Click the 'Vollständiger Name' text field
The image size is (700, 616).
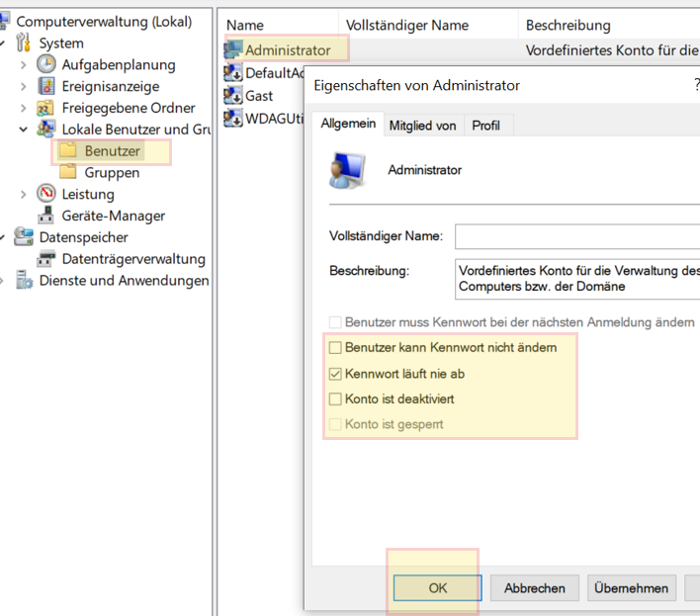pyautogui.click(x=576, y=237)
